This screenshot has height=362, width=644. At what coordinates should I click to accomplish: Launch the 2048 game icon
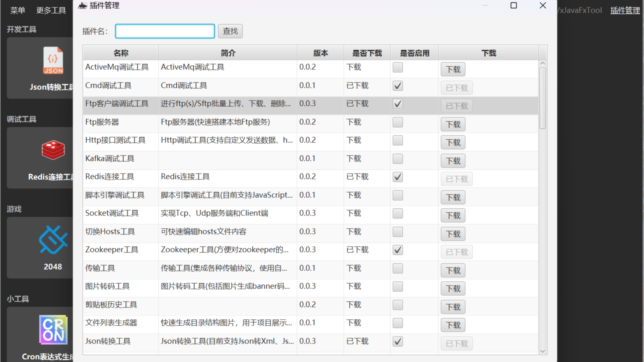[x=53, y=240]
